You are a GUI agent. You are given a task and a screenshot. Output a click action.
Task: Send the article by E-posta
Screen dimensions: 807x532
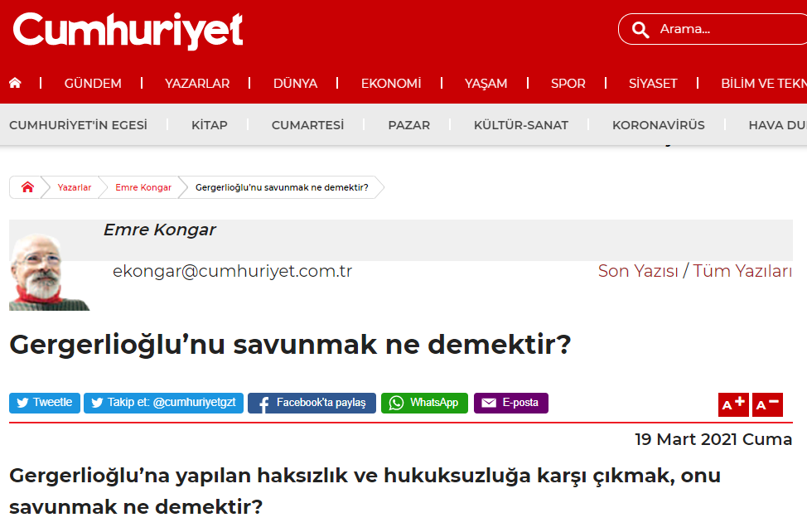510,403
